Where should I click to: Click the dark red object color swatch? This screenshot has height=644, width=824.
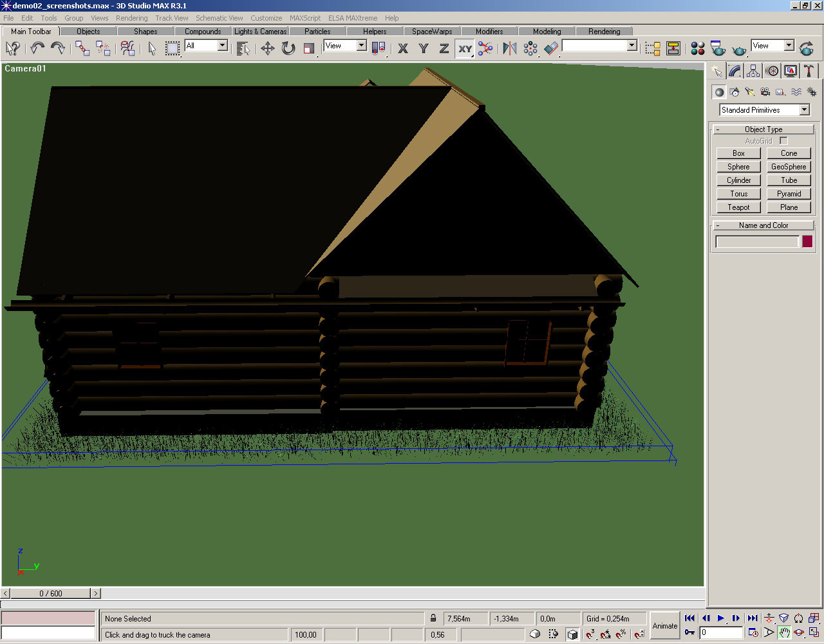(807, 241)
